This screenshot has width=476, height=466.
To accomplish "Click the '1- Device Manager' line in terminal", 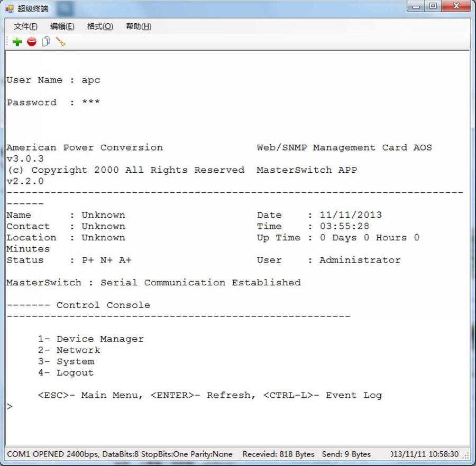I will [x=90, y=339].
